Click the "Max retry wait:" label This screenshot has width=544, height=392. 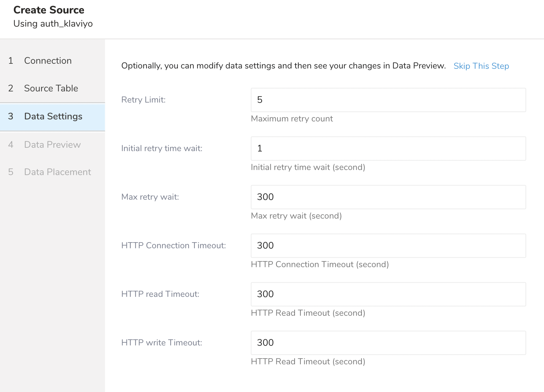[150, 197]
